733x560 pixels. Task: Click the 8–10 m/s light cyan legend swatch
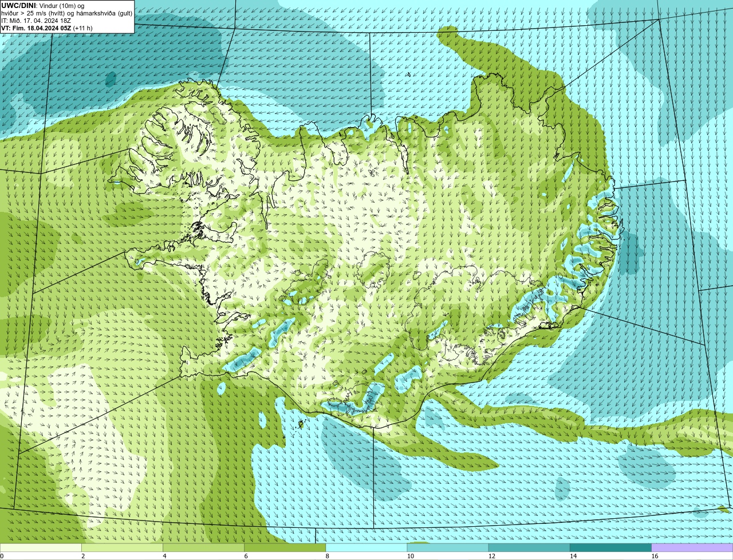pos(366,548)
